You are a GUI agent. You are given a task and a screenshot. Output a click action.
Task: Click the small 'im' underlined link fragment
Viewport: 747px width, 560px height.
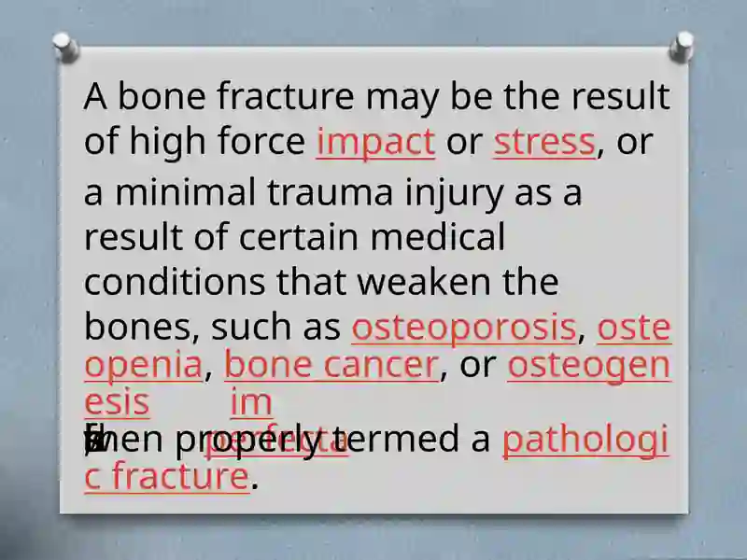[251, 402]
